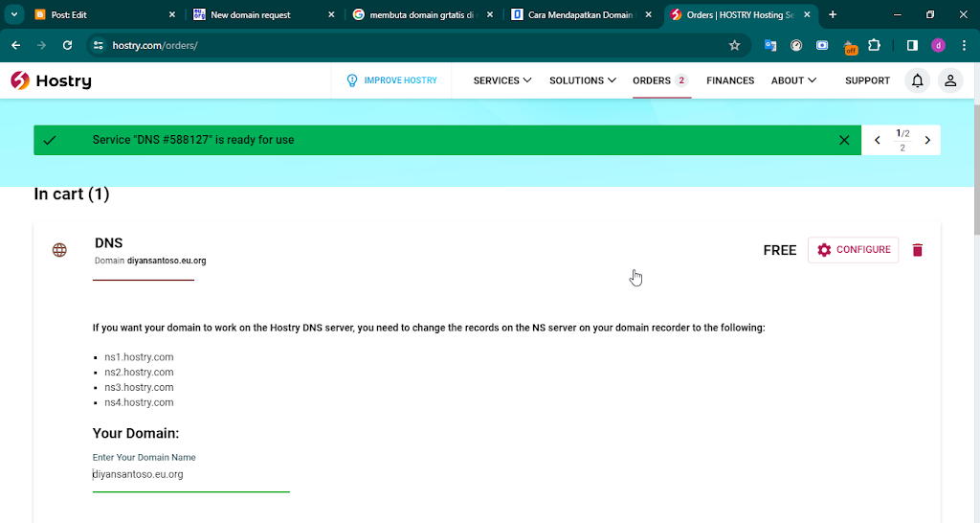Click the screenshot capture extension icon
The width and height of the screenshot is (980, 523).
822,45
